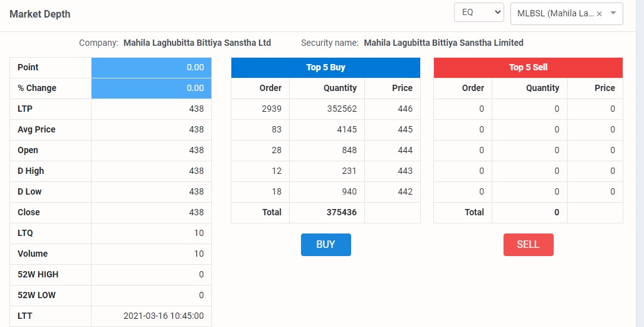
Task: Click the LTT timestamp 2021-03-16 10:45:00
Action: (x=164, y=316)
